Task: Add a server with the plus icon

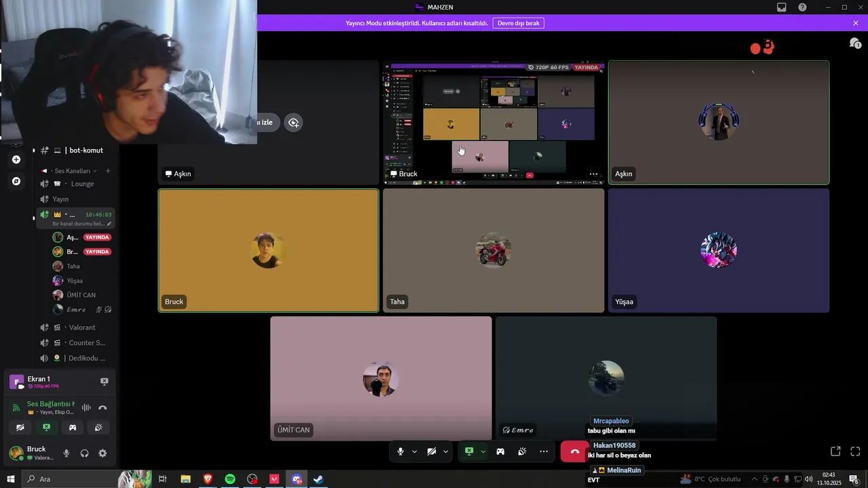Action: coord(16,160)
